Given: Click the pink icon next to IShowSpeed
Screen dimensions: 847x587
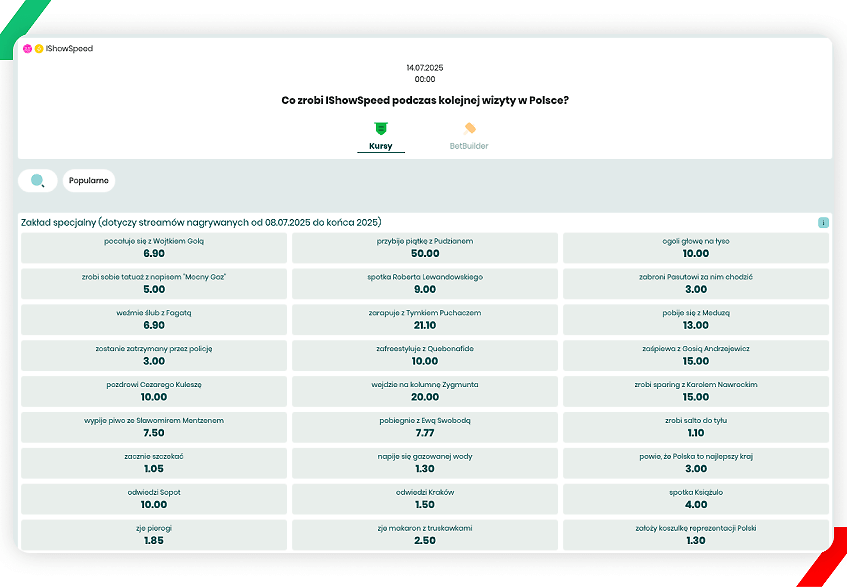Looking at the screenshot, I should point(28,49).
